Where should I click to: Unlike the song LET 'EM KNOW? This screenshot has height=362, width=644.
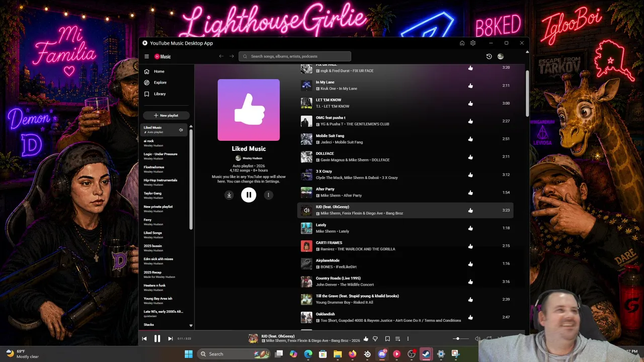pyautogui.click(x=470, y=104)
